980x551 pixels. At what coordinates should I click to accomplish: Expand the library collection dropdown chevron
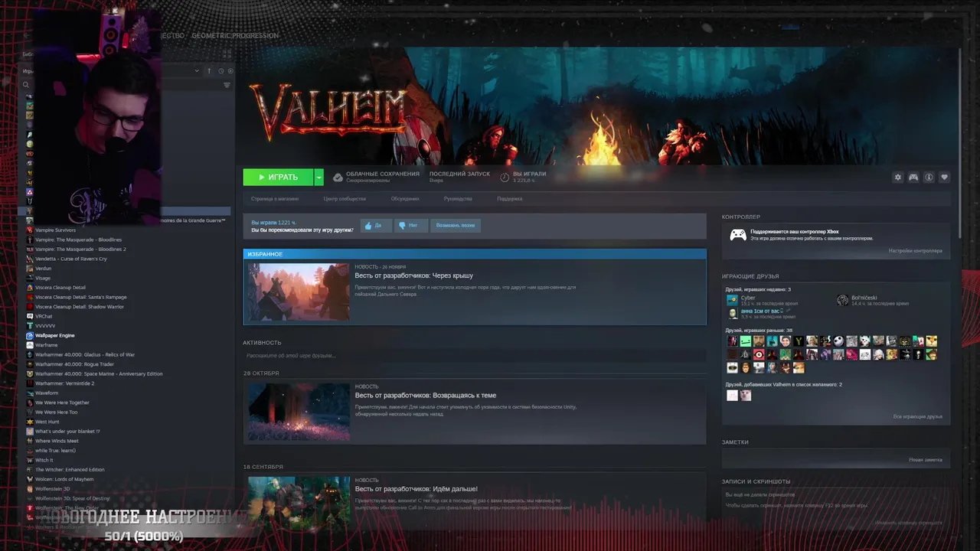[x=197, y=70]
